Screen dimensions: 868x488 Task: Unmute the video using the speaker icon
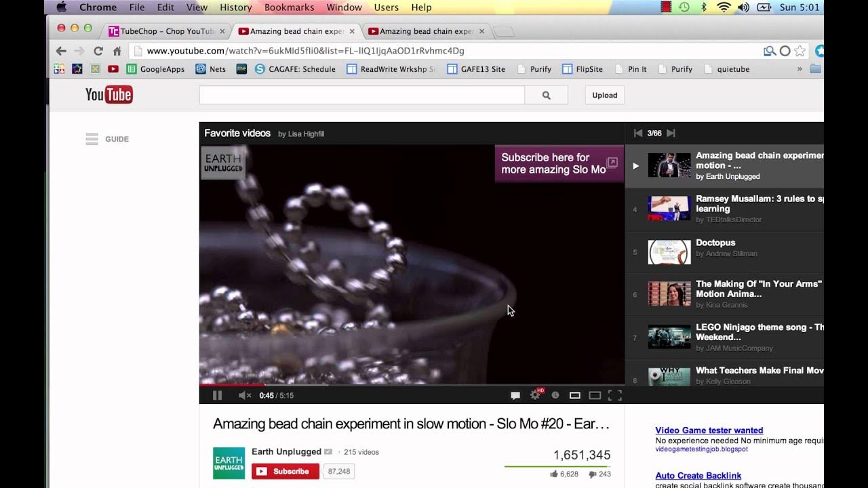tap(245, 395)
